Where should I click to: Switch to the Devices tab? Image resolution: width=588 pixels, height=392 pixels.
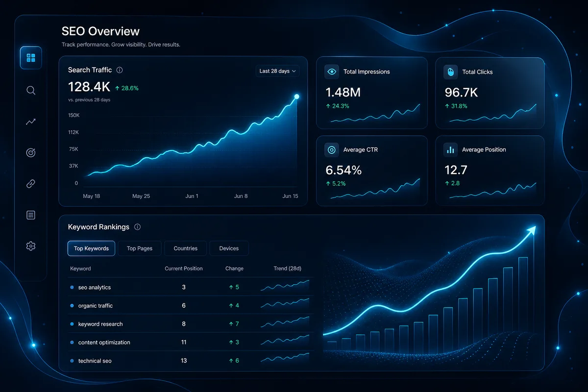click(x=229, y=248)
